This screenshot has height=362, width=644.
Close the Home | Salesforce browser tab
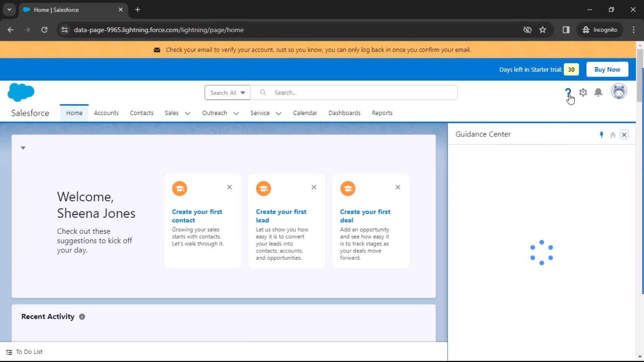[121, 10]
